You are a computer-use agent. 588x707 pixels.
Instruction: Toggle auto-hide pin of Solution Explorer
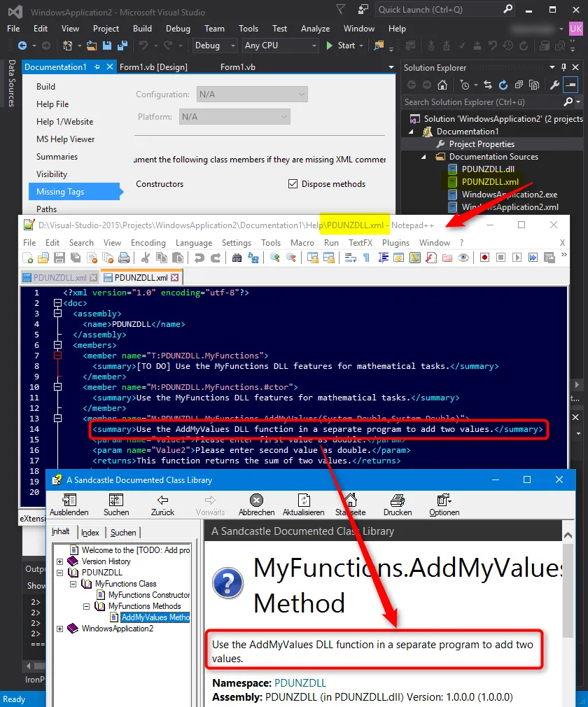pos(563,67)
